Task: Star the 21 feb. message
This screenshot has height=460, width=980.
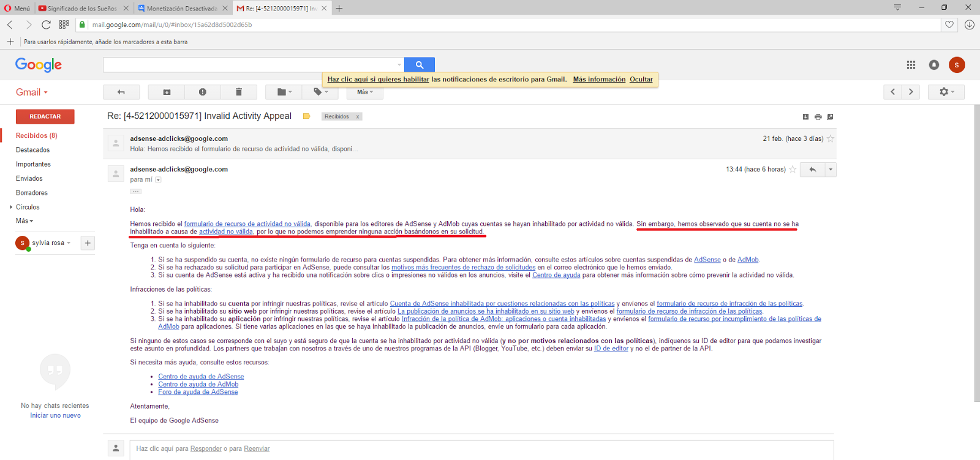Action: (831, 139)
